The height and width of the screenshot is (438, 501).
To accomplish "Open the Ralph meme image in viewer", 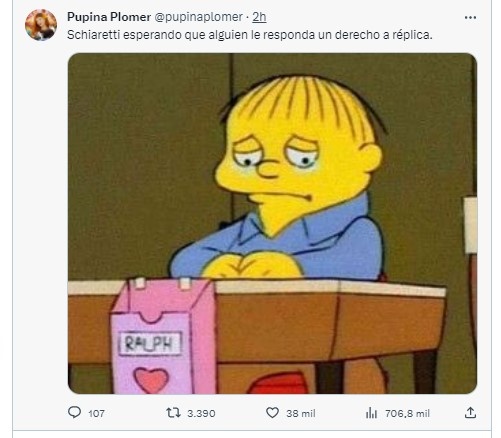I will (272, 223).
